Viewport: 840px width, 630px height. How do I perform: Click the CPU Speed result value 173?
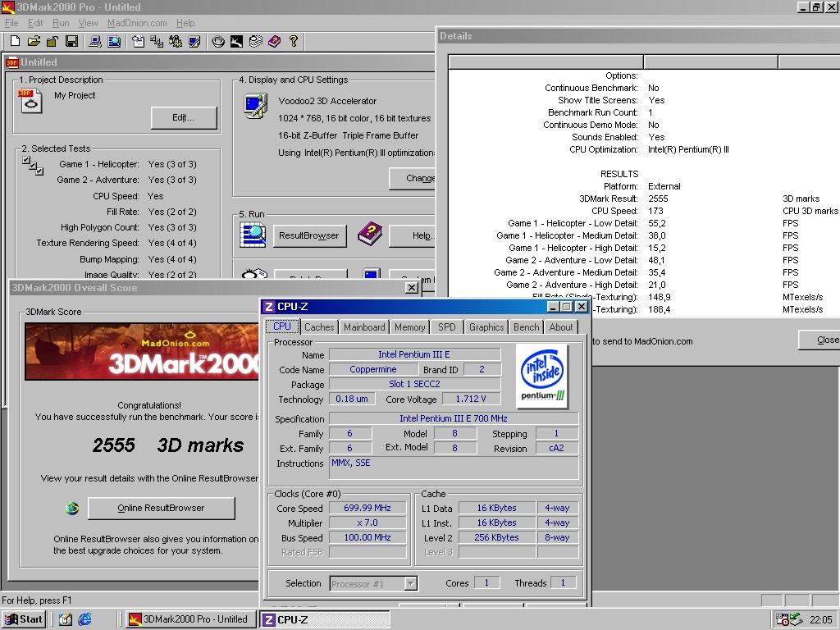click(x=655, y=211)
